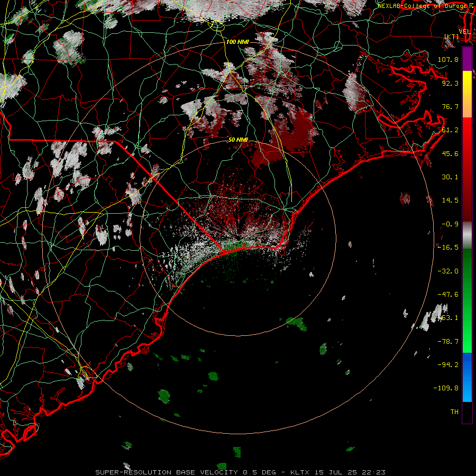Click the VEL legend title
The height and width of the screenshot is (476, 476).
pyautogui.click(x=464, y=32)
